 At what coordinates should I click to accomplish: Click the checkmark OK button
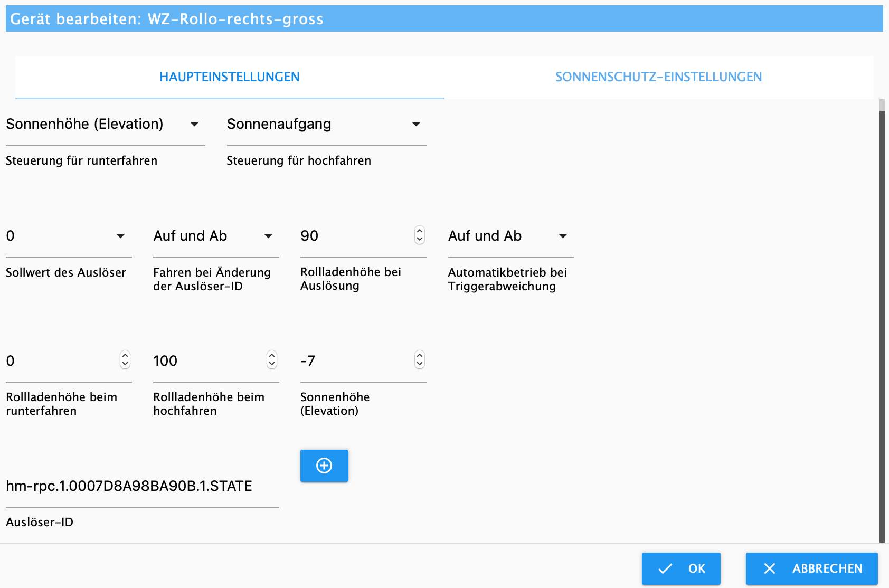coord(681,568)
